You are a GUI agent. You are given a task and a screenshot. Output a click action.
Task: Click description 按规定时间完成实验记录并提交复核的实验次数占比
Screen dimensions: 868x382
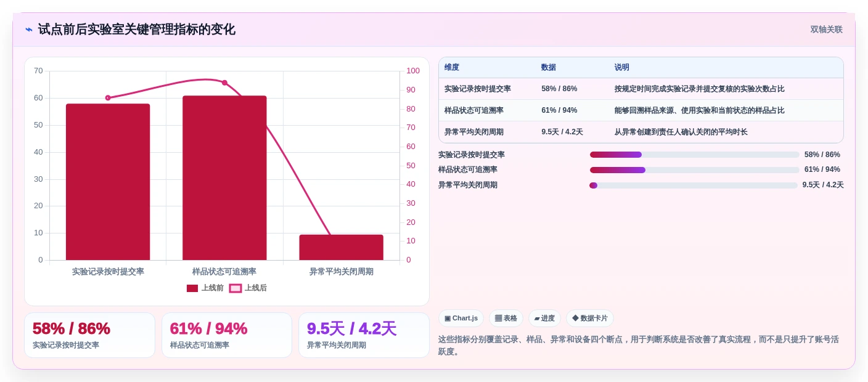coord(700,89)
